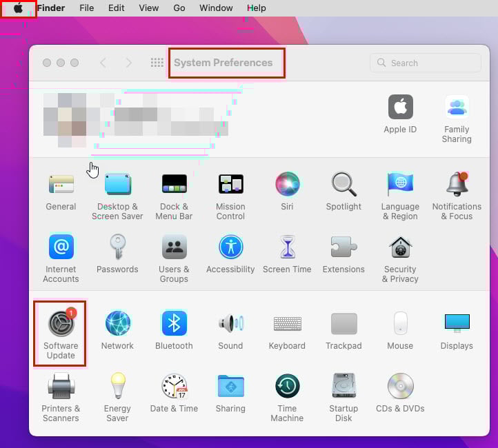The width and height of the screenshot is (498, 448).
Task: Click the Search field in System Preferences
Action: click(x=426, y=63)
